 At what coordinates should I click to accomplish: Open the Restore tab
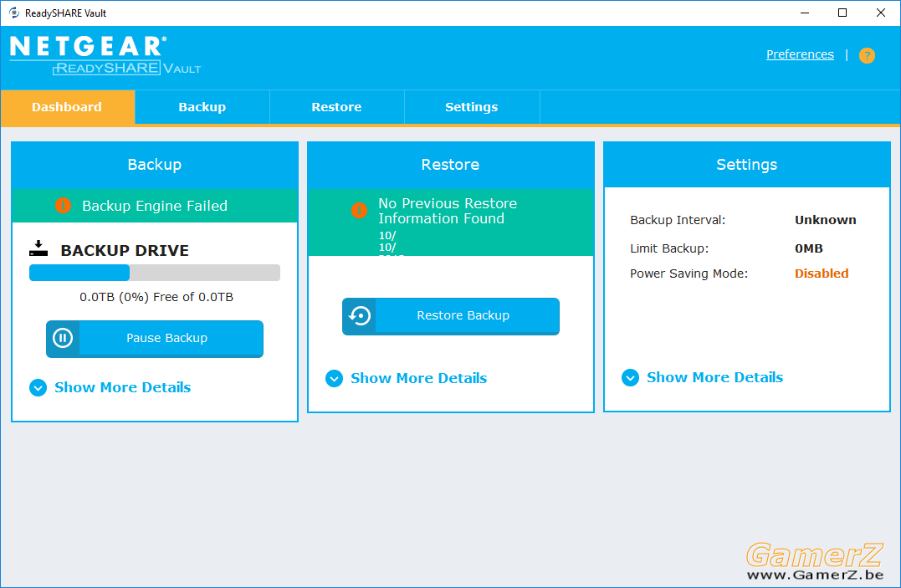pyautogui.click(x=337, y=107)
